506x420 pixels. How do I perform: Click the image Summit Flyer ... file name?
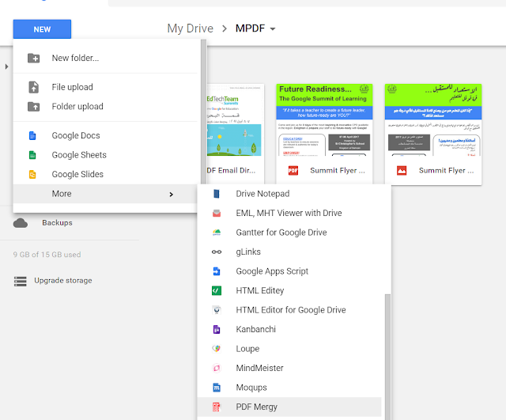tap(446, 171)
